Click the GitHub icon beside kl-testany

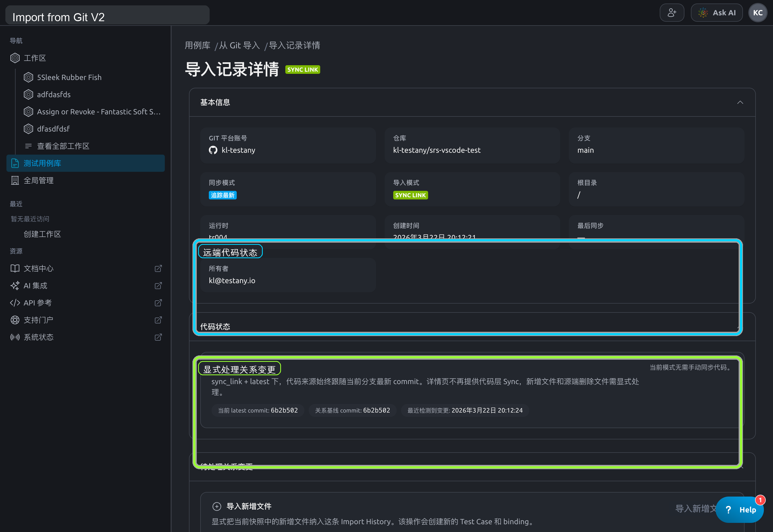coord(213,150)
